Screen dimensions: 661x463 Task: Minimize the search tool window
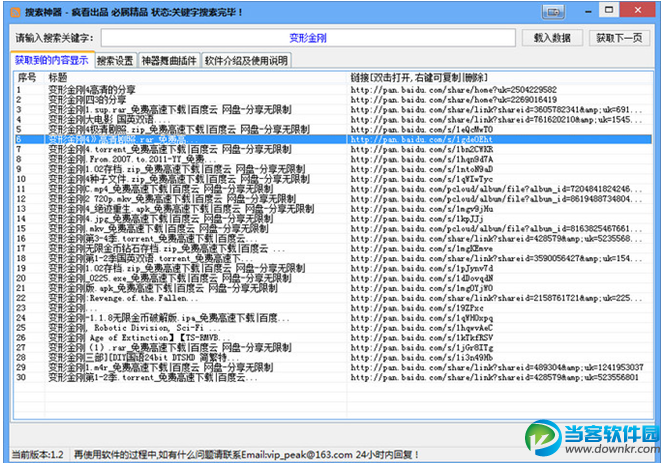coord(588,12)
